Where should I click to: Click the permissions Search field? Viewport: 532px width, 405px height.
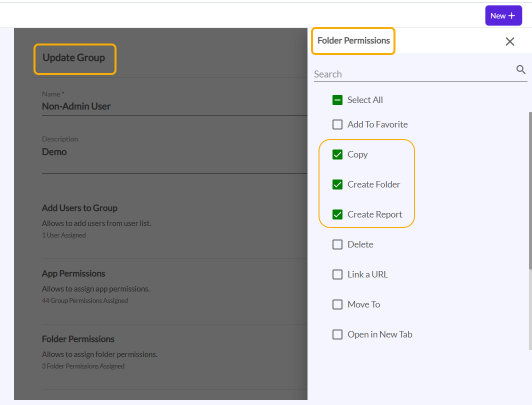[x=412, y=74]
